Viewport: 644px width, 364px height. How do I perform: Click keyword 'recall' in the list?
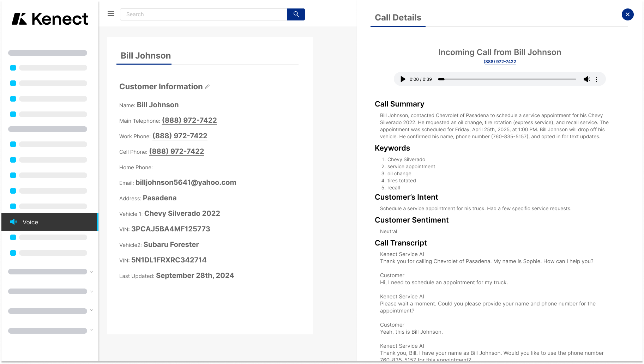pyautogui.click(x=393, y=188)
